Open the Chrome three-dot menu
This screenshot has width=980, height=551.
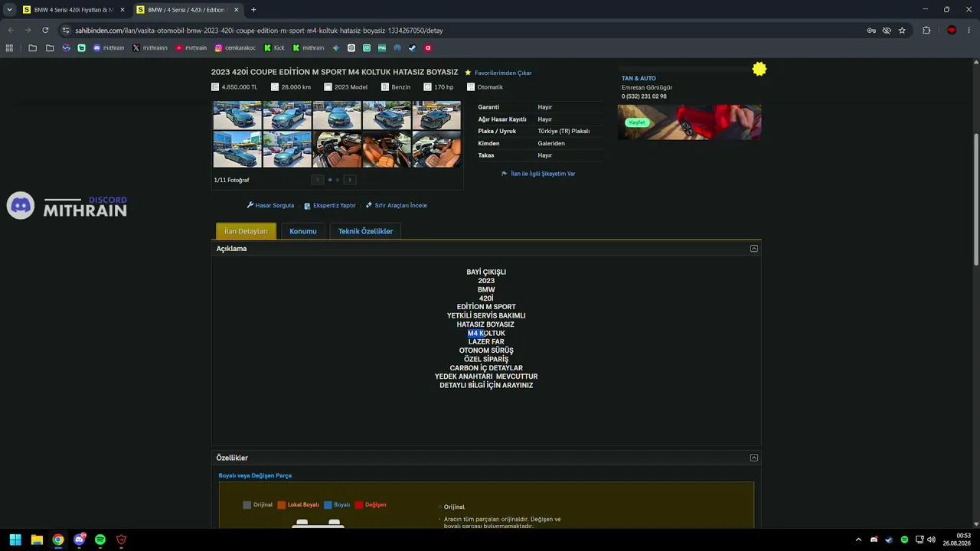click(969, 31)
